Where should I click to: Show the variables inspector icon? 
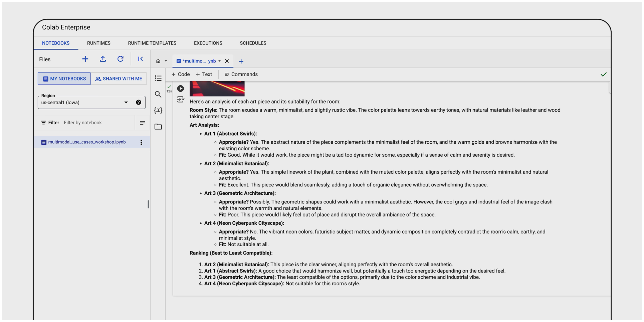158,110
